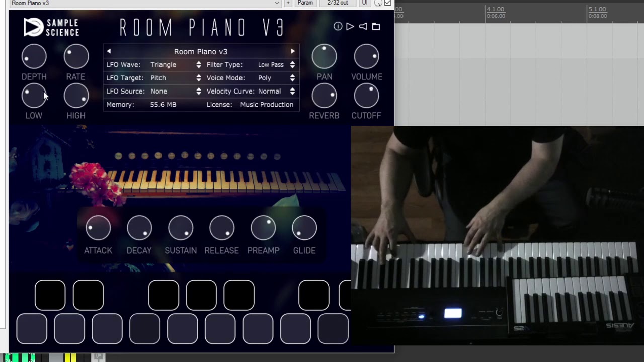Click the ATTACK knob
Viewport: 644px width, 362px height.
point(98,228)
